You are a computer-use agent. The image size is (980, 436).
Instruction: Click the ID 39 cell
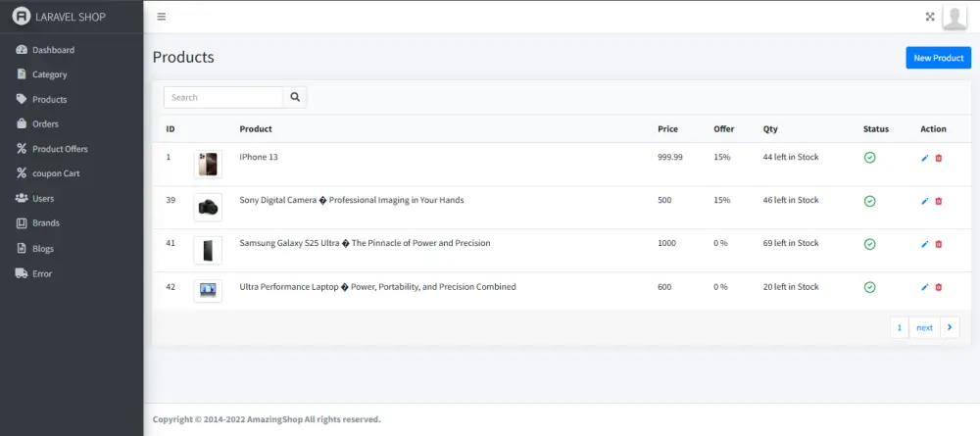(x=171, y=200)
